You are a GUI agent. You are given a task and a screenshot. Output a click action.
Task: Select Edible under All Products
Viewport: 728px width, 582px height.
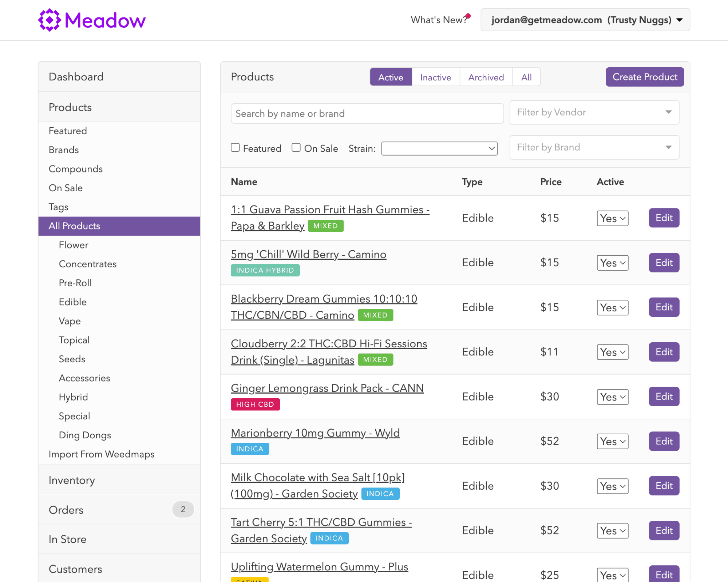(x=72, y=302)
